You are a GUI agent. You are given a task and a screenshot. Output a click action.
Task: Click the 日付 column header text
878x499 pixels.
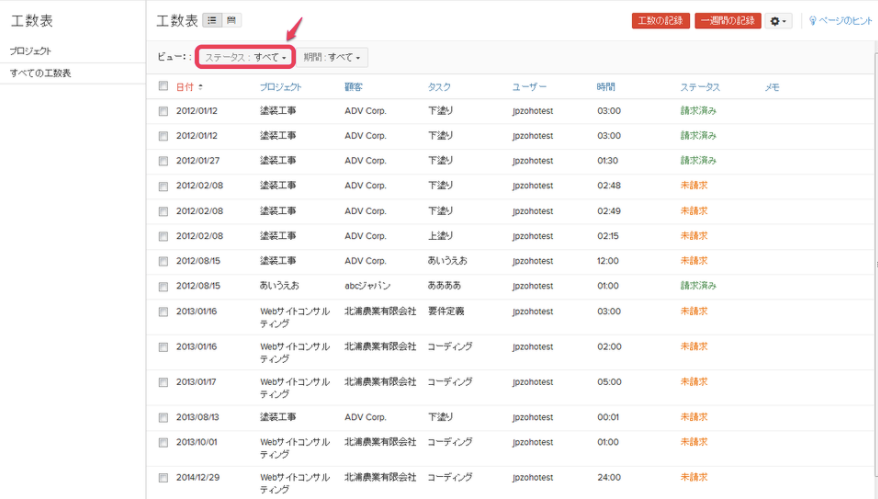(x=185, y=87)
